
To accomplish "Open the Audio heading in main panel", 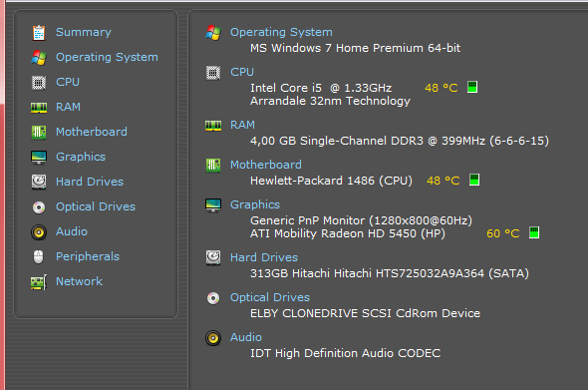I will point(246,337).
